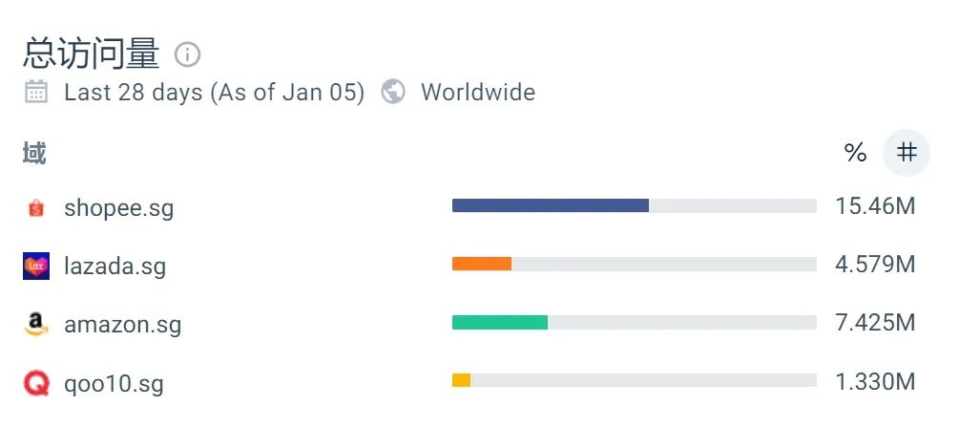Image resolution: width=980 pixels, height=448 pixels.
Task: Open the amazon.sg domain link
Action: click(x=122, y=325)
